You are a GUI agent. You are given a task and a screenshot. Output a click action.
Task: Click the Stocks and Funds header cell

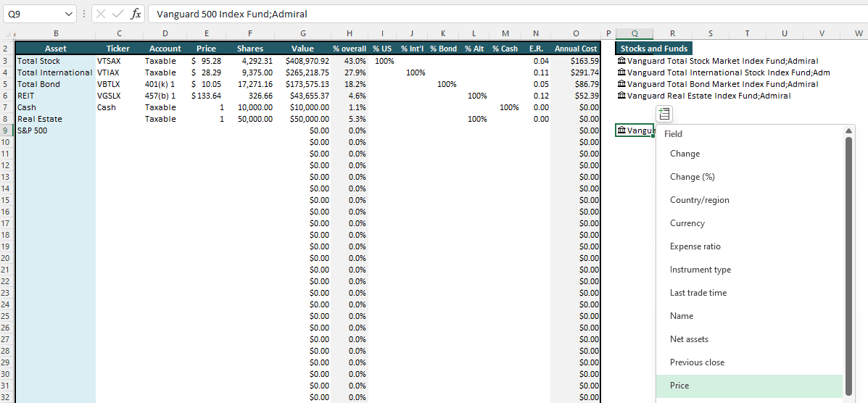coord(654,49)
